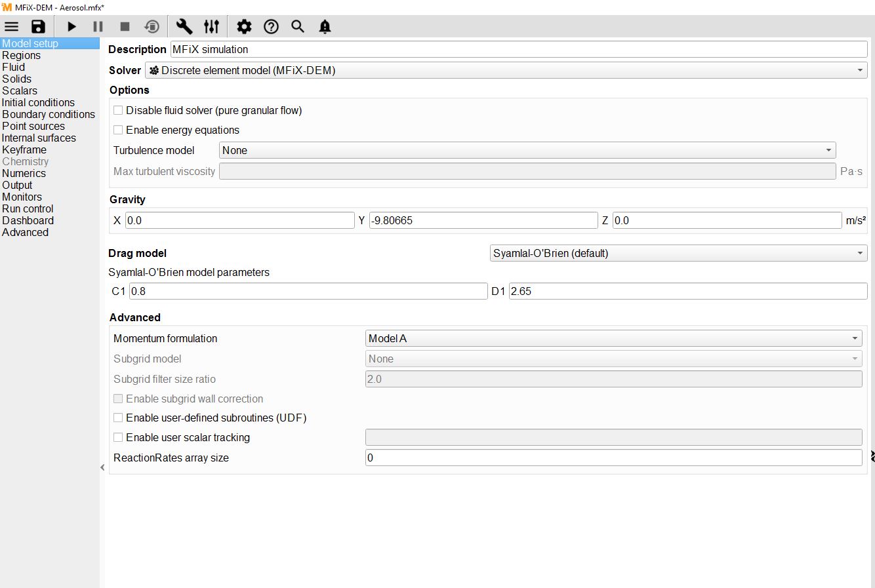Image resolution: width=875 pixels, height=588 pixels.
Task: Click the D1 parameter field
Action: point(688,291)
